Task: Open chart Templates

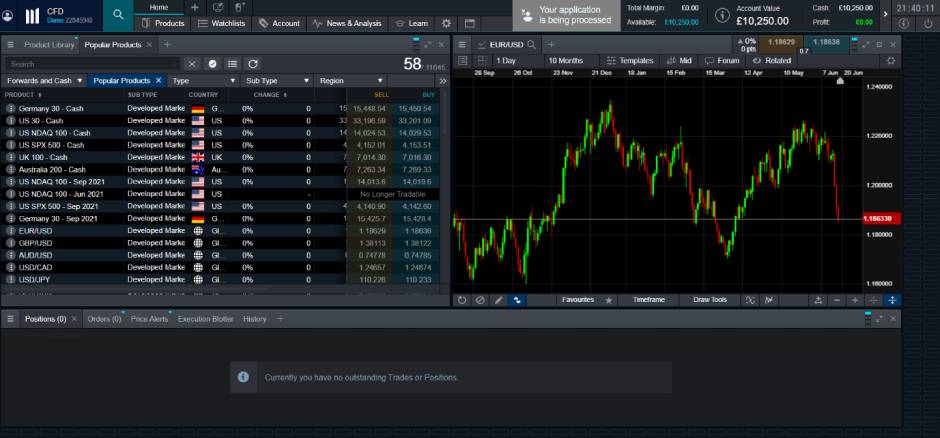Action: click(630, 61)
